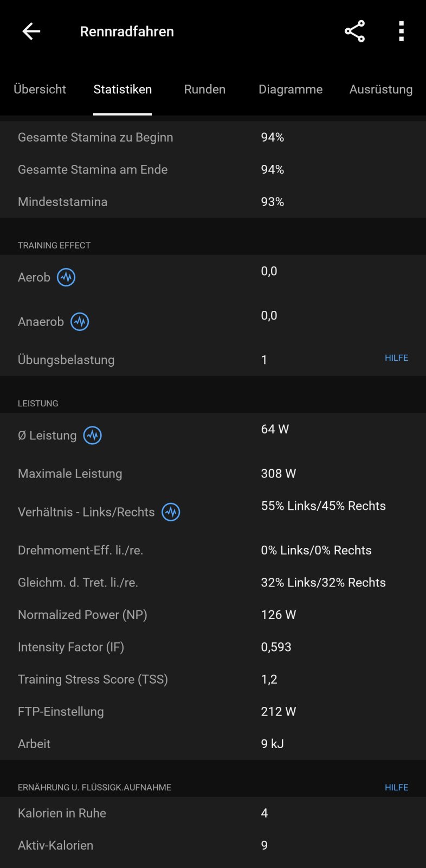
Task: Tap the back arrow icon
Action: point(31,31)
